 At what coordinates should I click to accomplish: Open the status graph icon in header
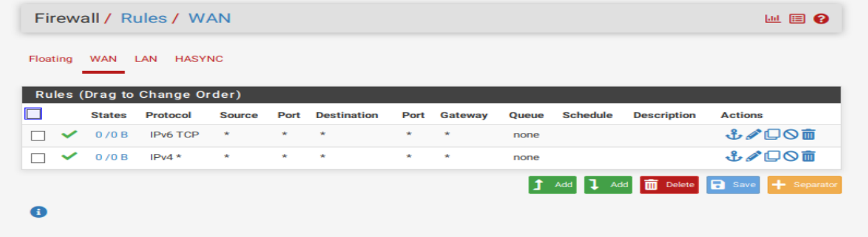(773, 19)
